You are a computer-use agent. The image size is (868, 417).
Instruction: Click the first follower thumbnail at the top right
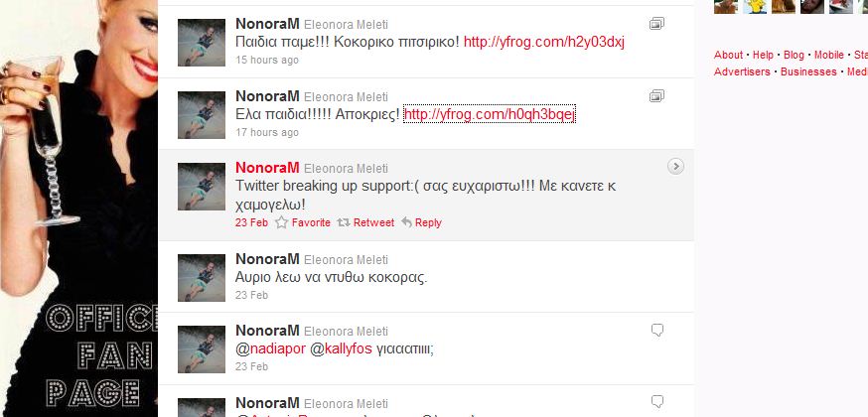click(x=726, y=6)
